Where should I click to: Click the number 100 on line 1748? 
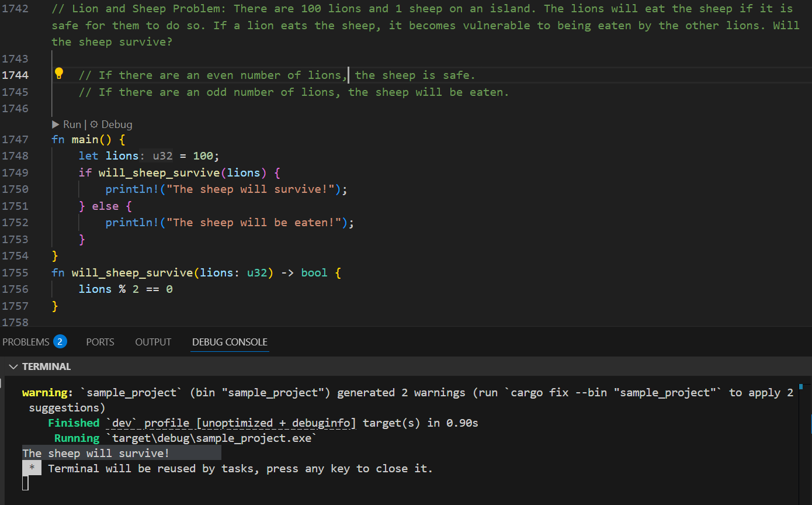pos(203,156)
